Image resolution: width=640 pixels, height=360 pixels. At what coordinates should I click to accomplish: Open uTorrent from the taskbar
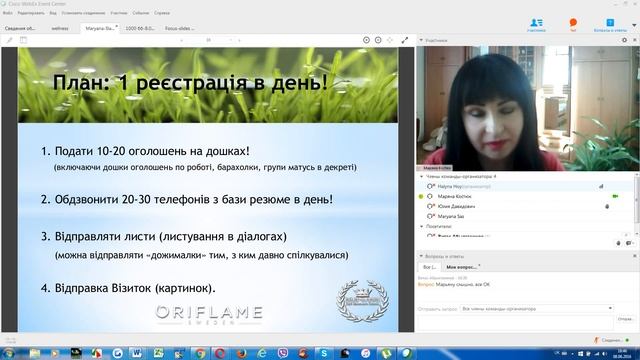click(x=387, y=353)
